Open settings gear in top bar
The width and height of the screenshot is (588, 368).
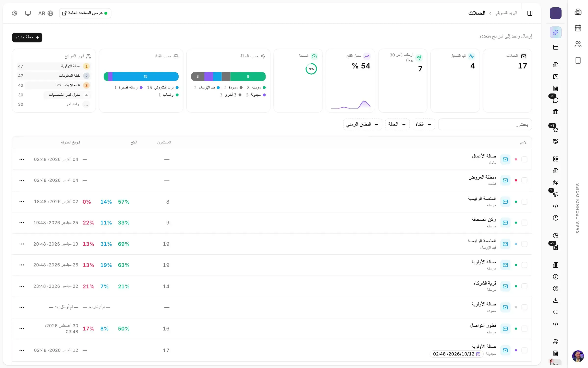(x=15, y=13)
